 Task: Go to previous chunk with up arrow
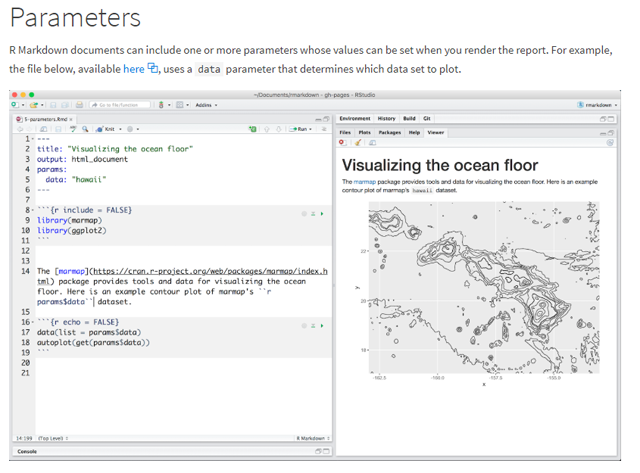(267, 129)
